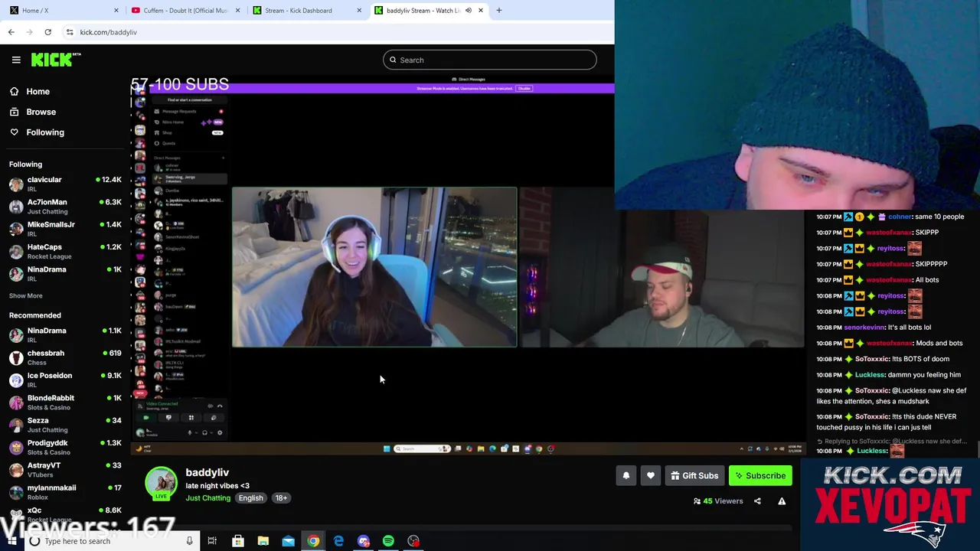This screenshot has width=980, height=551.
Task: Open AstrayVT in Recommended
Action: pyautogui.click(x=65, y=470)
